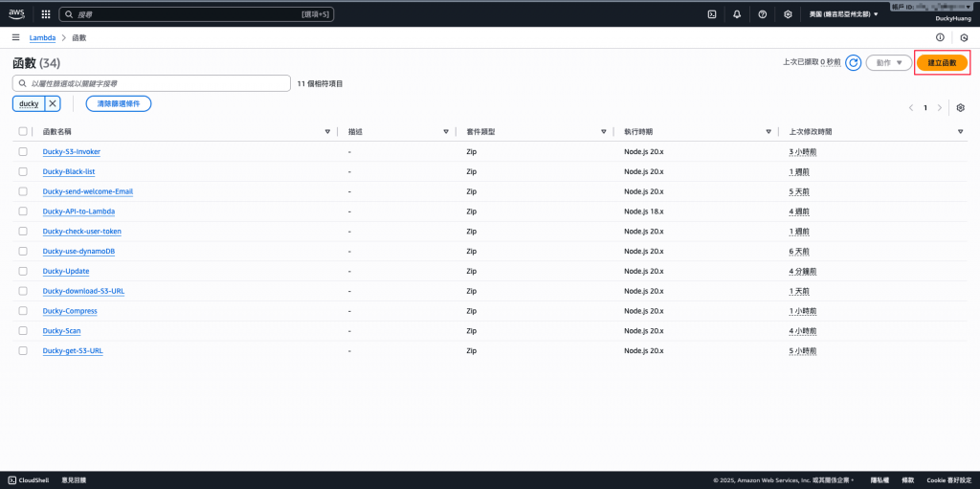Open the info panel icon
The height and width of the screenshot is (489, 980).
pyautogui.click(x=940, y=37)
